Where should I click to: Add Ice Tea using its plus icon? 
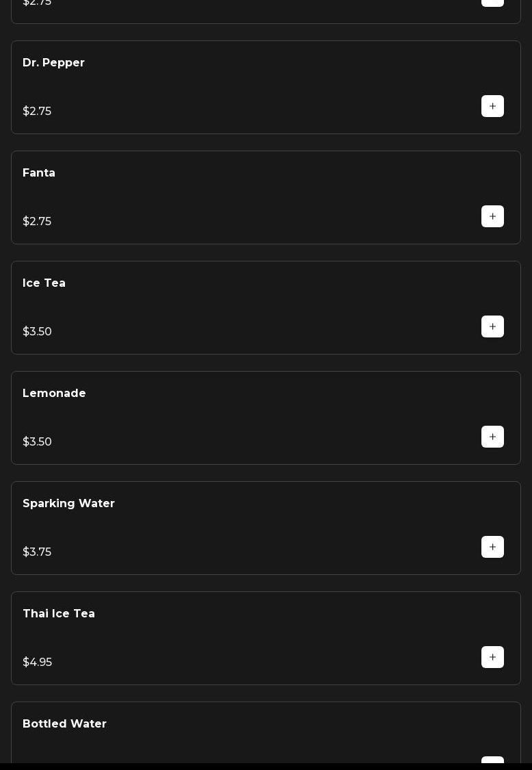coord(492,326)
